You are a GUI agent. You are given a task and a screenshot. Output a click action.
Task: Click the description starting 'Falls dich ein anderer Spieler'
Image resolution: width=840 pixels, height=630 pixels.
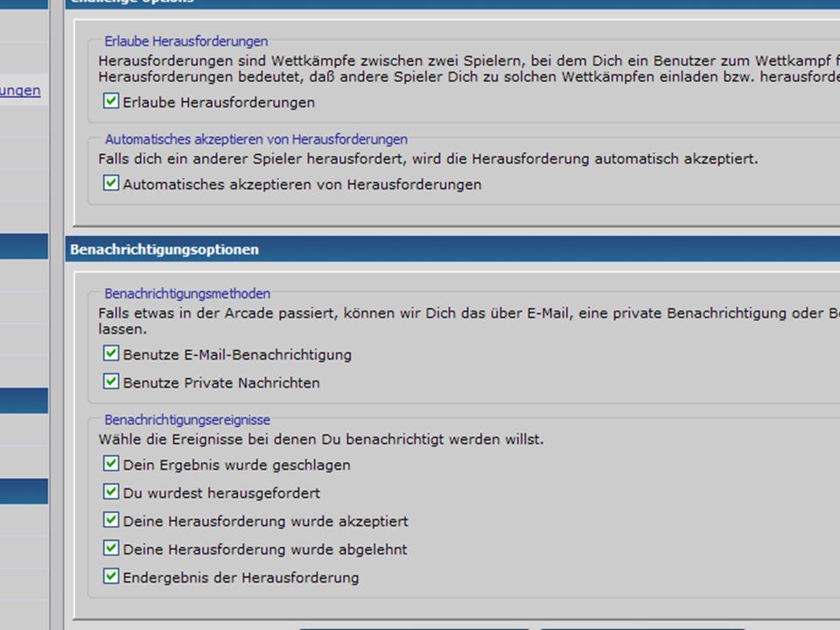428,159
